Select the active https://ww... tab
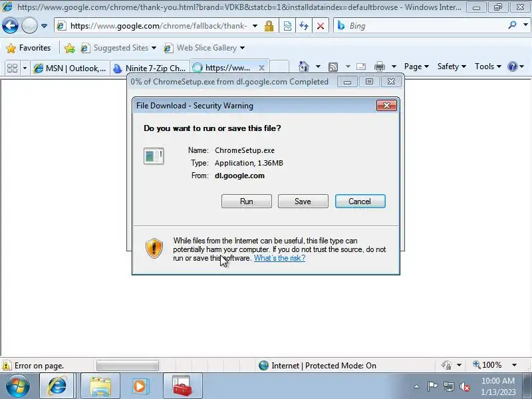Screen dimensions: 532x399 tap(224, 68)
